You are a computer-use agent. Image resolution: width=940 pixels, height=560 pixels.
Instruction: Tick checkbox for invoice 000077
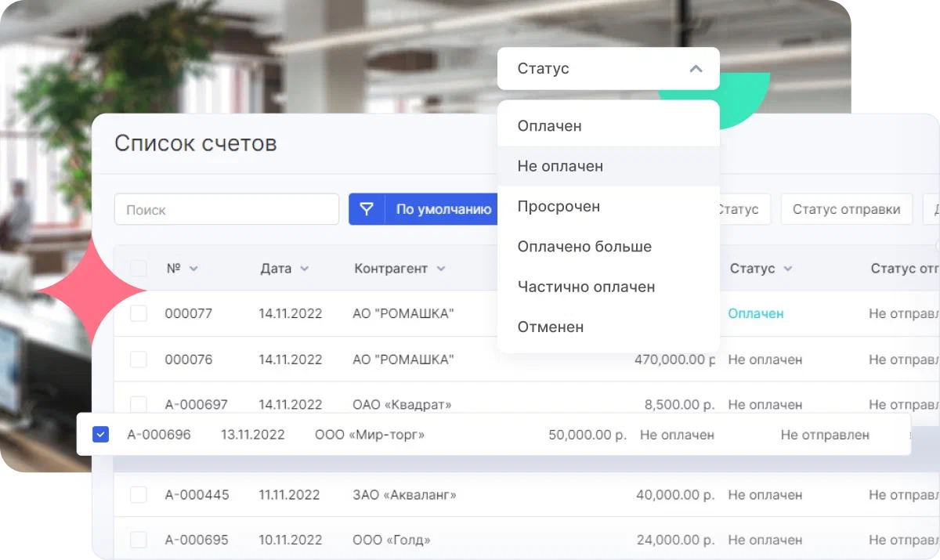tap(139, 313)
